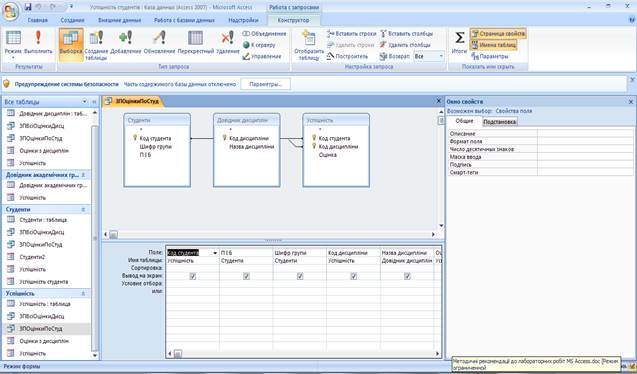Image resolution: width=637 pixels, height=374 pixels.
Task: Switch to the Подстановка property tab
Action: 500,121
